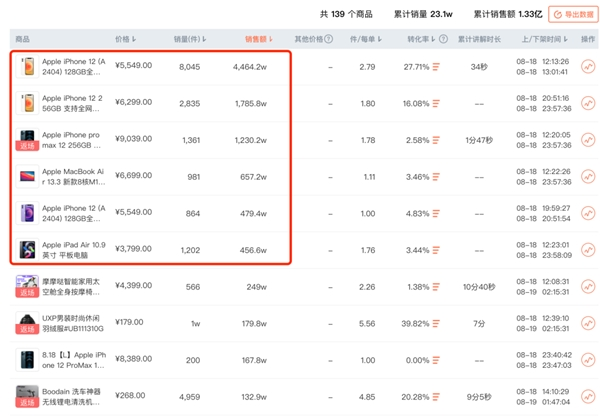Open trend chart for MacBook Air row

point(588,177)
